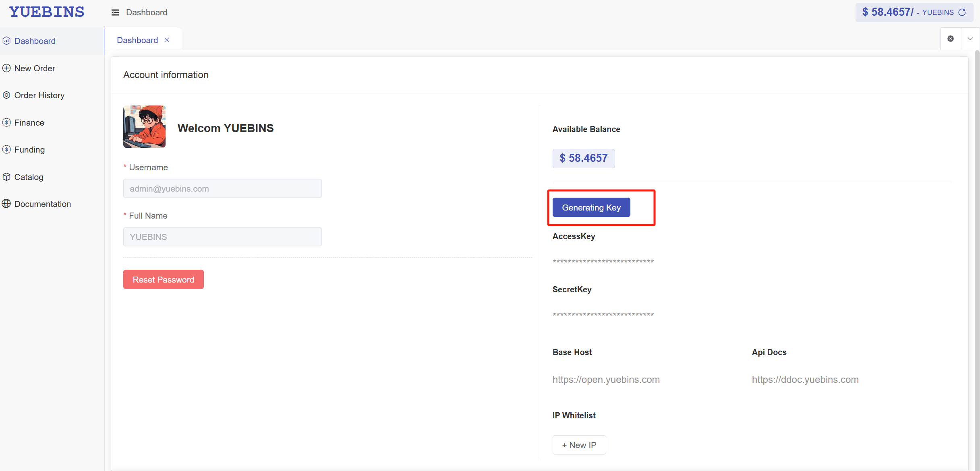Open New Order from sidebar

click(x=35, y=68)
